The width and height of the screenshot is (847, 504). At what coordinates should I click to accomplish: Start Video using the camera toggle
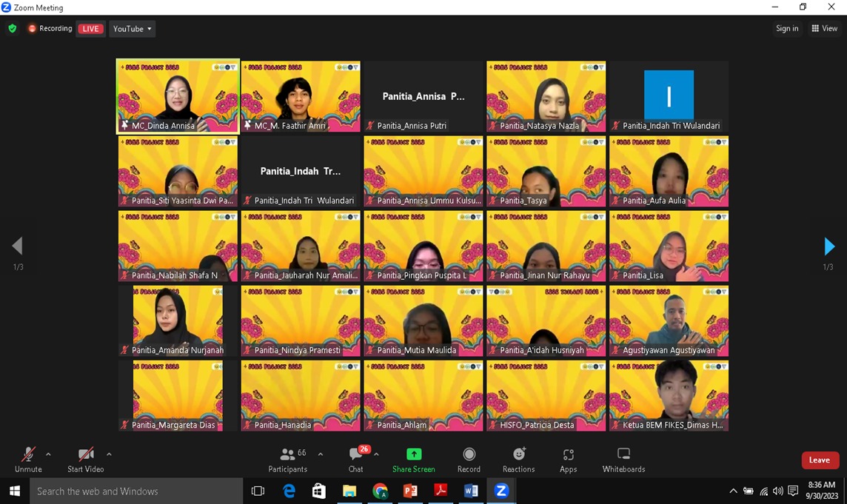(85, 460)
